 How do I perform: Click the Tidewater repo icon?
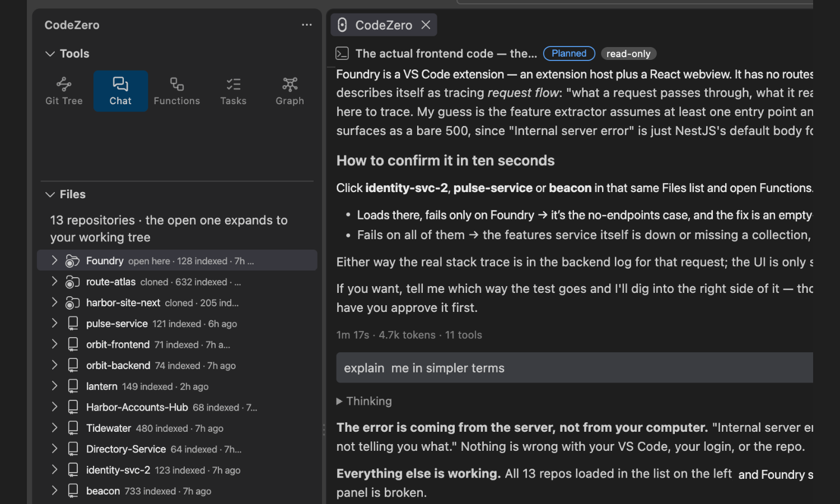73,428
